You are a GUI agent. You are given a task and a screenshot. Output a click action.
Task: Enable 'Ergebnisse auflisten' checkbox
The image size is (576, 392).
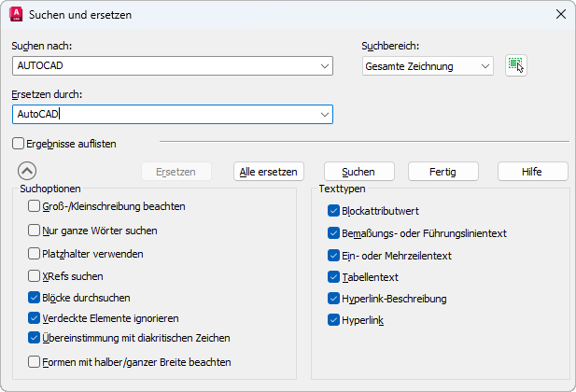(x=19, y=144)
